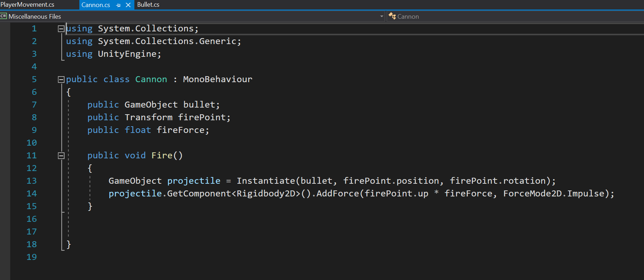Click the 'fireForce' field on line 9
Image resolution: width=644 pixels, height=280 pixels.
point(181,130)
